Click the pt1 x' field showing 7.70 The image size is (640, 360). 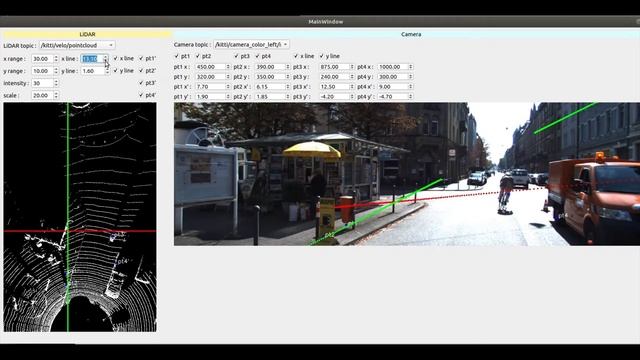[210, 87]
